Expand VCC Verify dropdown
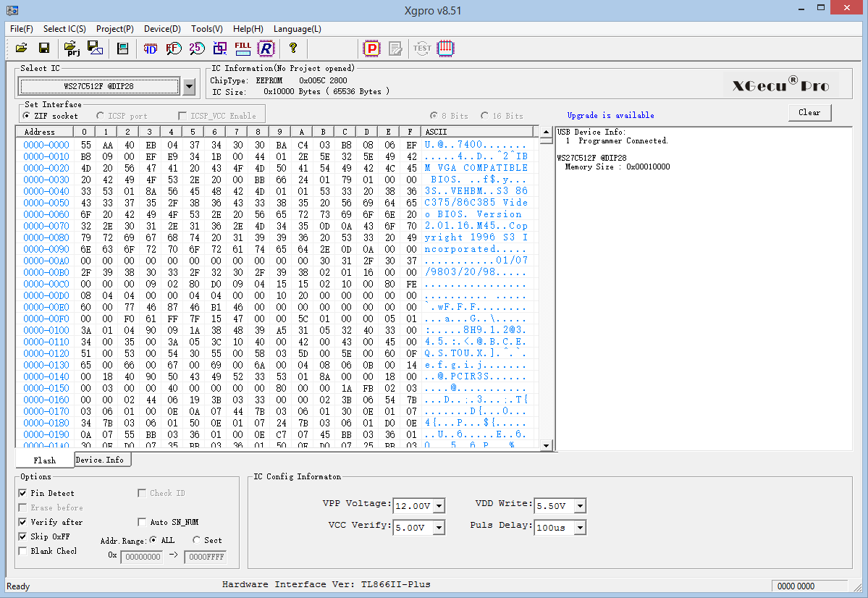868x598 pixels. 439,528
